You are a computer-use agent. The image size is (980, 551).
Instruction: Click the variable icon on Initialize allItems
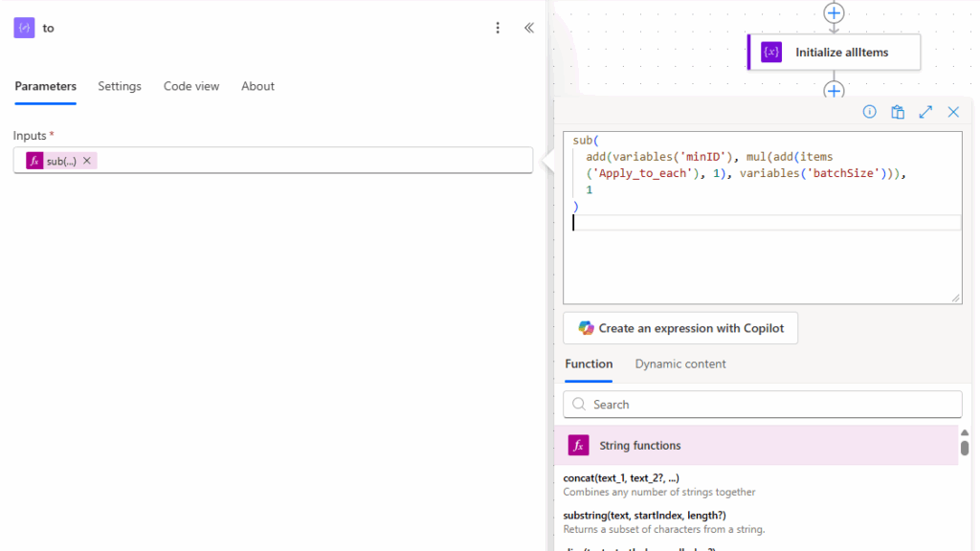(x=771, y=52)
